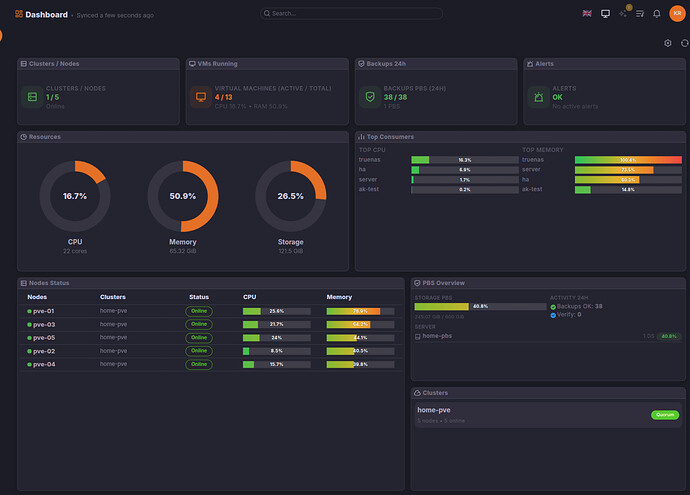This screenshot has width=690, height=495.
Task: Open the sparkles icon with notification badge
Action: [x=623, y=14]
